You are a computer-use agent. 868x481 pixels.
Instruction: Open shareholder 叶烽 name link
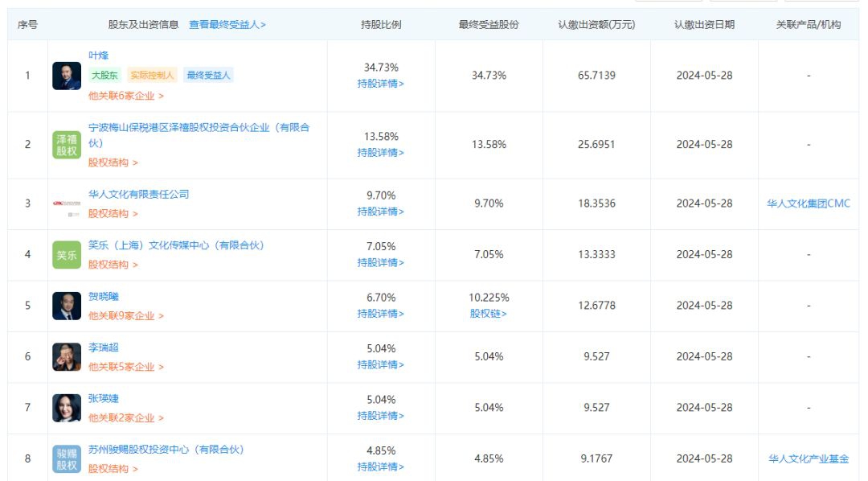click(99, 55)
